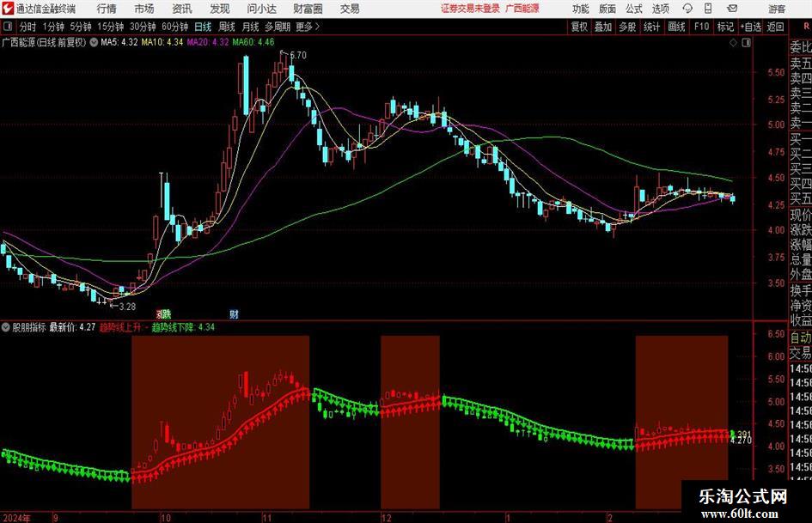Click the red R icon at top right
812x523 pixels.
(x=806, y=27)
